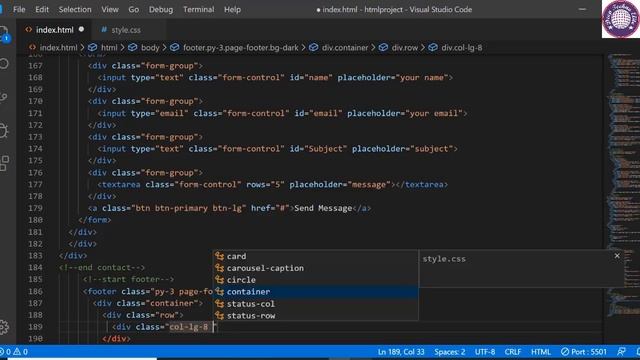Image resolution: width=640 pixels, height=360 pixels.
Task: Click div.row in the breadcrumb
Action: [x=404, y=48]
